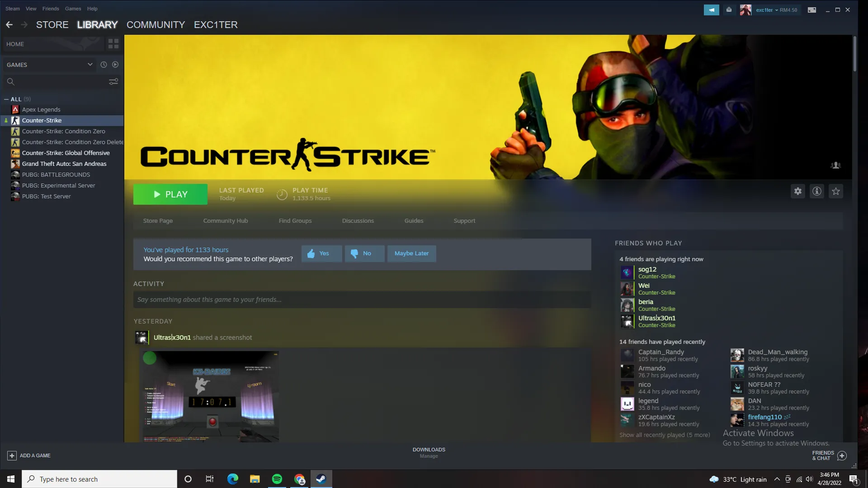Select No for the recommendation
Image resolution: width=868 pixels, height=488 pixels.
point(364,253)
